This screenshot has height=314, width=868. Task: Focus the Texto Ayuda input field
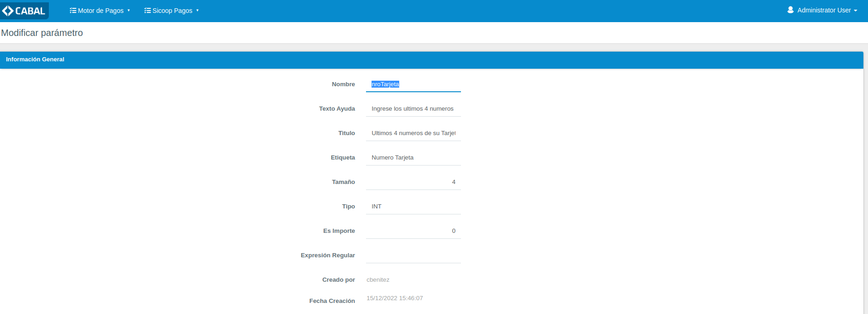point(413,109)
